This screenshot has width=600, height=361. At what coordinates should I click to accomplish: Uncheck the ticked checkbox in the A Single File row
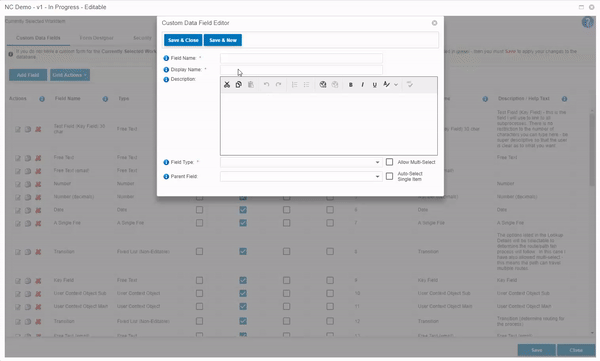pyautogui.click(x=243, y=223)
